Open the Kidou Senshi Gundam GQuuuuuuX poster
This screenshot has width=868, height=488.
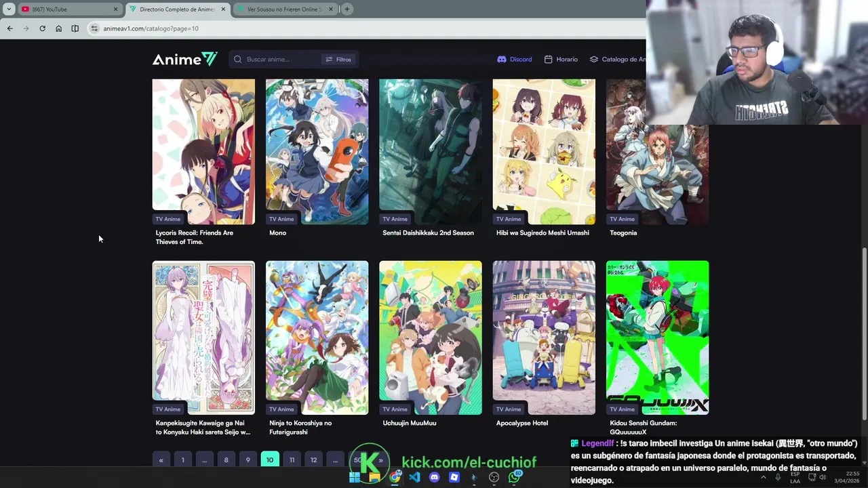[657, 338]
